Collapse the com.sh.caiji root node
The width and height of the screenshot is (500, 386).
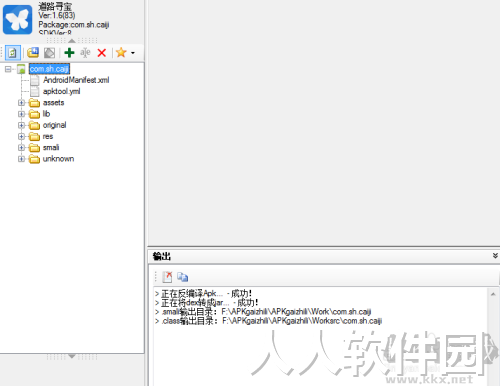(x=8, y=69)
